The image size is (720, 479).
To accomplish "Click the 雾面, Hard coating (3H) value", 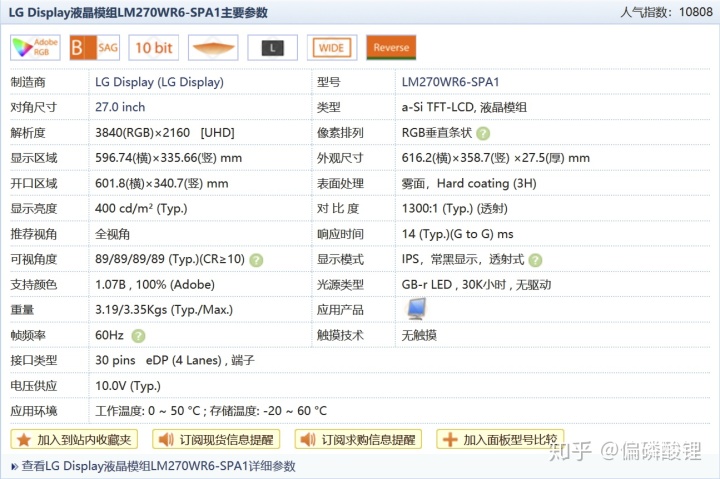I will tap(469, 183).
